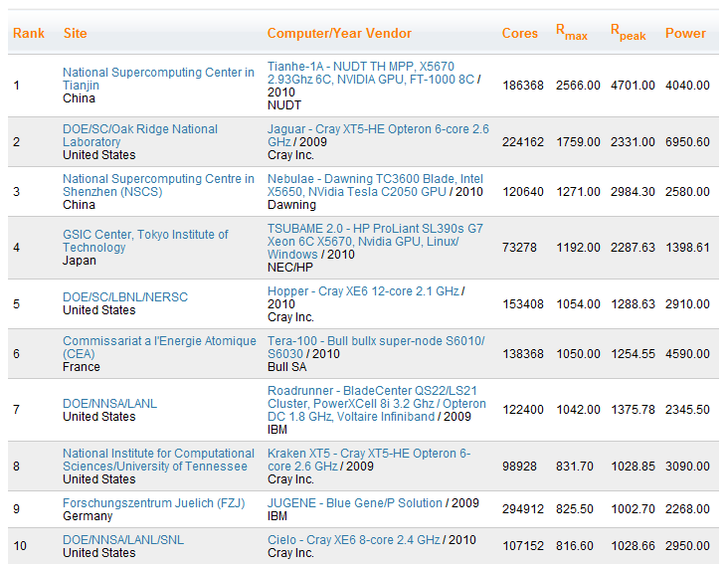Open Commissariat a l'Energie Atomique link
The image size is (728, 564).
(159, 347)
